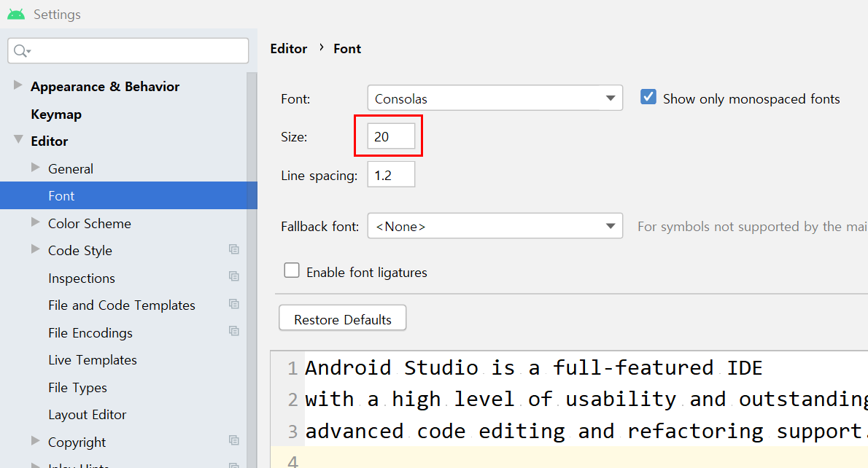
Task: Click the copy icon beside Copyright
Action: (x=234, y=440)
